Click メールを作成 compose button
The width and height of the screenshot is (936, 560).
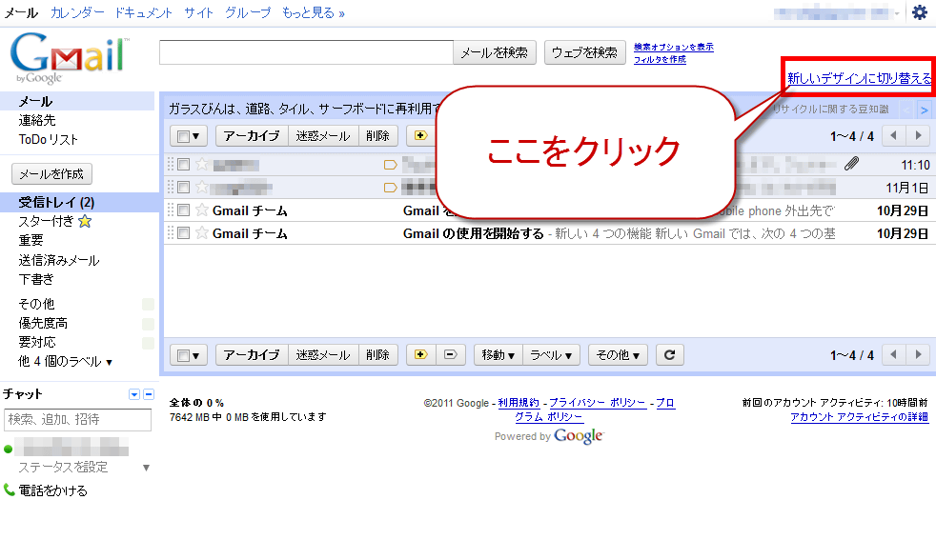tap(51, 174)
